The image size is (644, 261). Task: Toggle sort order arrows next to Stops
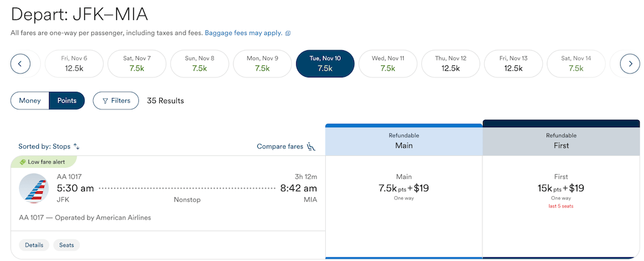76,147
